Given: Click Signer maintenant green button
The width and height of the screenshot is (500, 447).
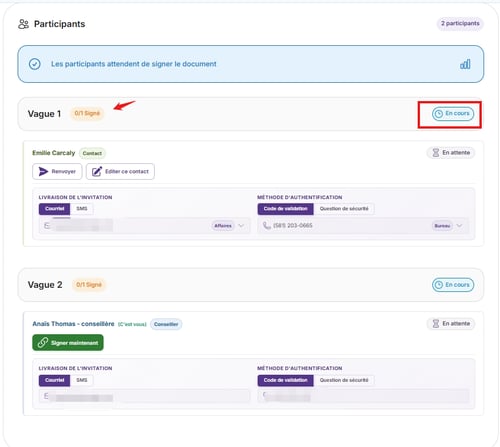Looking at the screenshot, I should (x=68, y=343).
